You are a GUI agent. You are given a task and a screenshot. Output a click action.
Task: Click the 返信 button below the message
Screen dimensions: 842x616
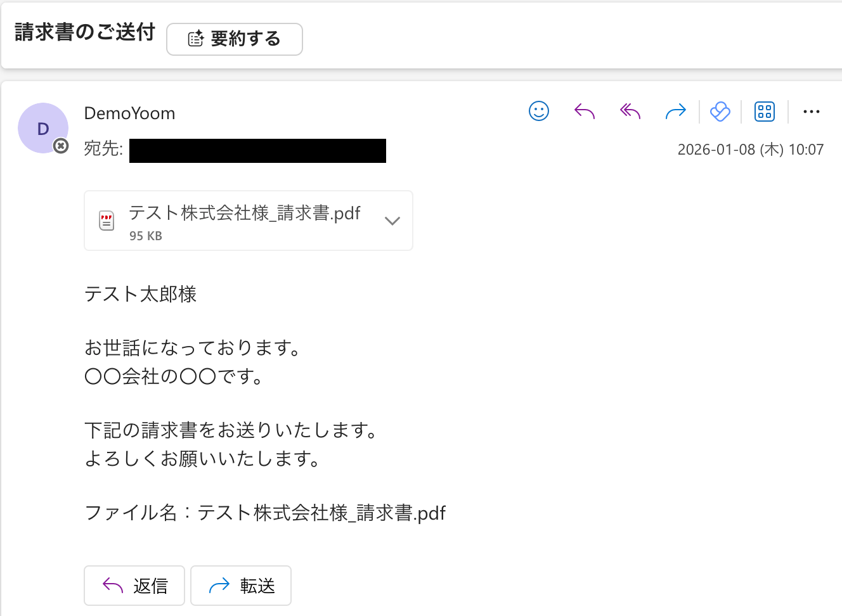134,586
